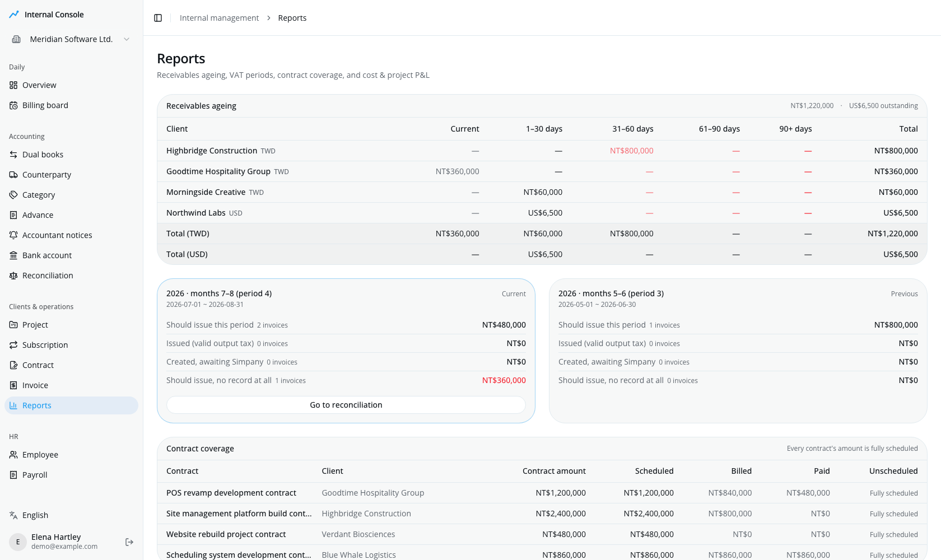Navigate to Overview menu item
941x560 pixels.
tap(71, 85)
